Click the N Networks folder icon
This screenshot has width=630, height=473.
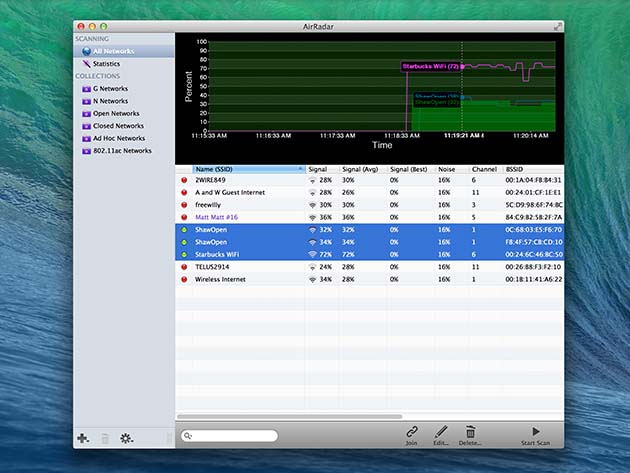pyautogui.click(x=86, y=101)
